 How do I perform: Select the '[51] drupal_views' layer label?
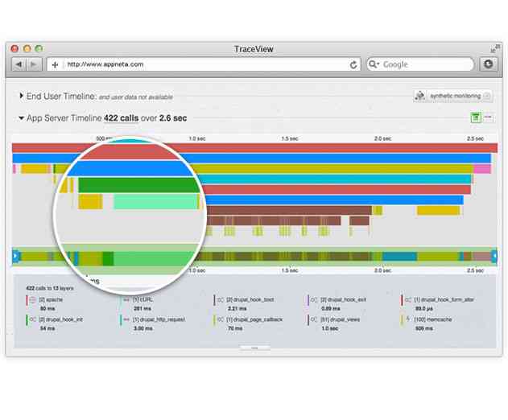point(340,319)
